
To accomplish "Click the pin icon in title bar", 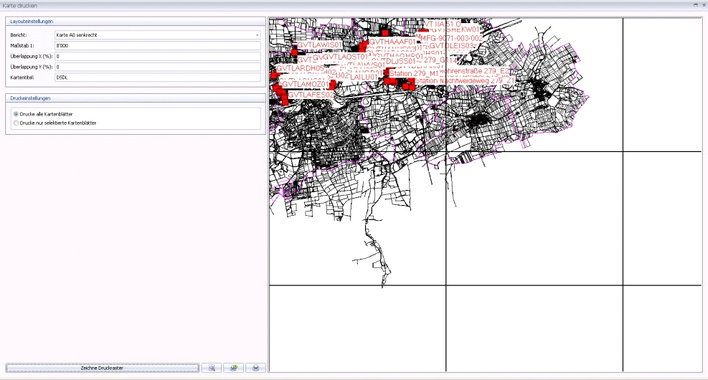I will 695,5.
